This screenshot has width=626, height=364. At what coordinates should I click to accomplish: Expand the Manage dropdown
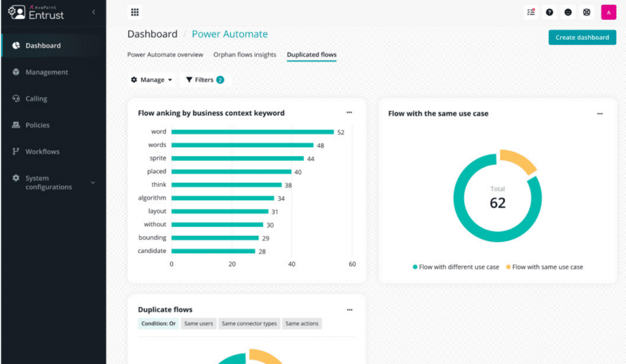coord(151,79)
